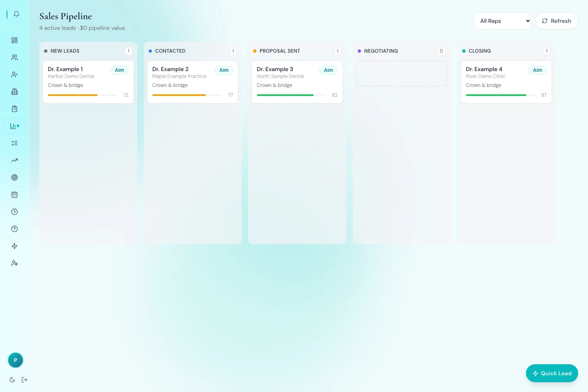Click the empty dashed slot in Negotiating column

coord(402,73)
